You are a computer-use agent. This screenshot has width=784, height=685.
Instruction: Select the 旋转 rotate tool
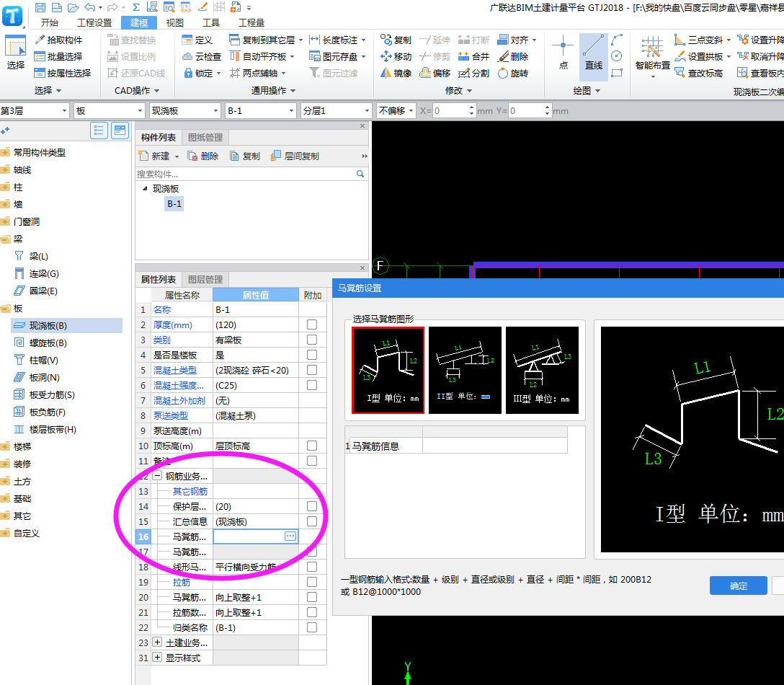coord(513,73)
